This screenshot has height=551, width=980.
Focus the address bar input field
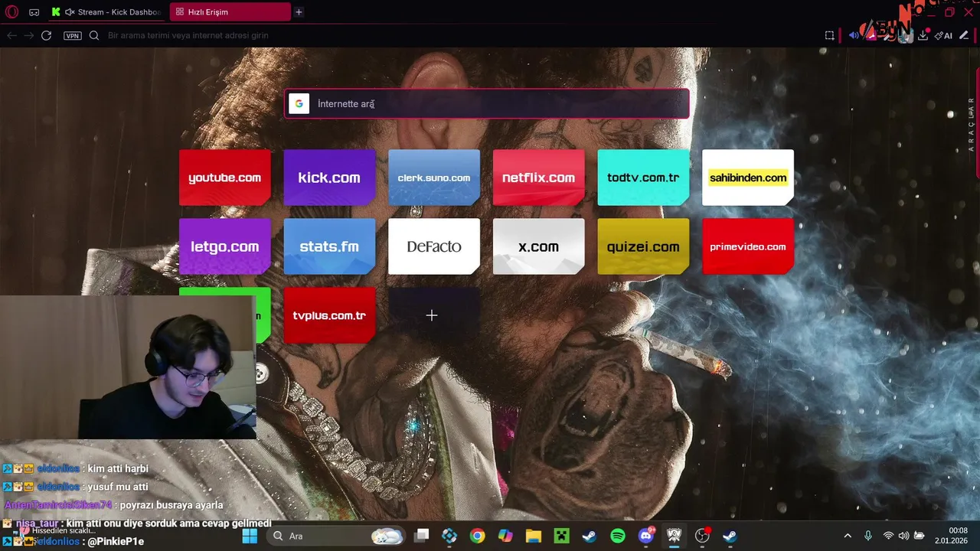[x=459, y=35]
